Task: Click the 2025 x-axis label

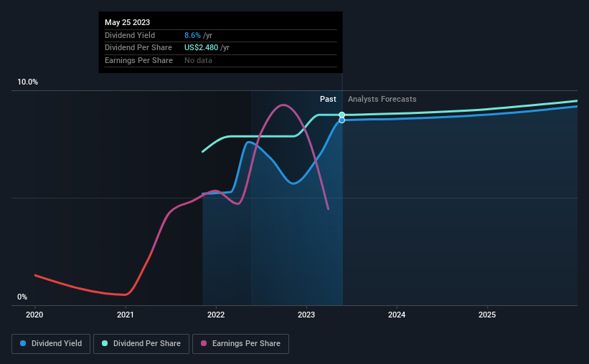Action: pyautogui.click(x=487, y=315)
